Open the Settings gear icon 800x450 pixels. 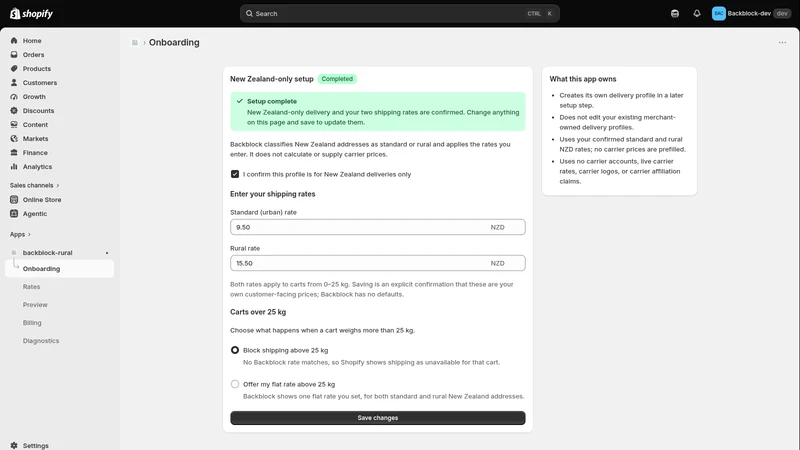(x=14, y=445)
